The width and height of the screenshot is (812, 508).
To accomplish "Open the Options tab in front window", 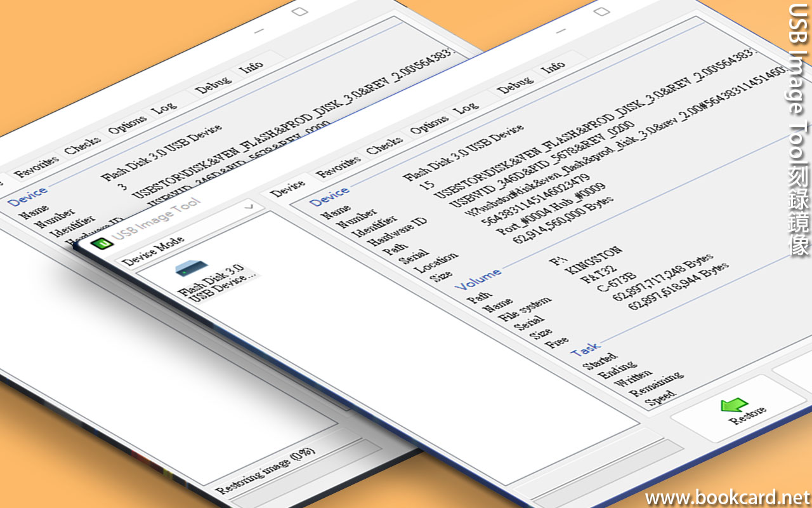I will tap(429, 125).
